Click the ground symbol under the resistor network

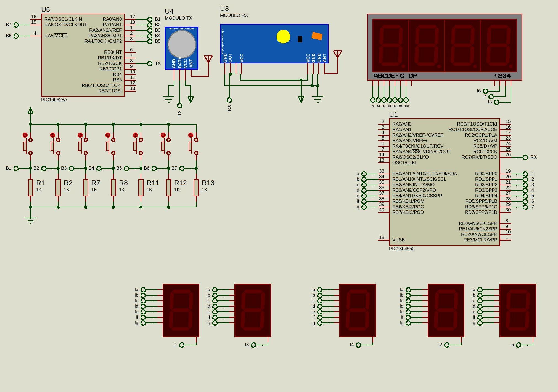[30, 220]
